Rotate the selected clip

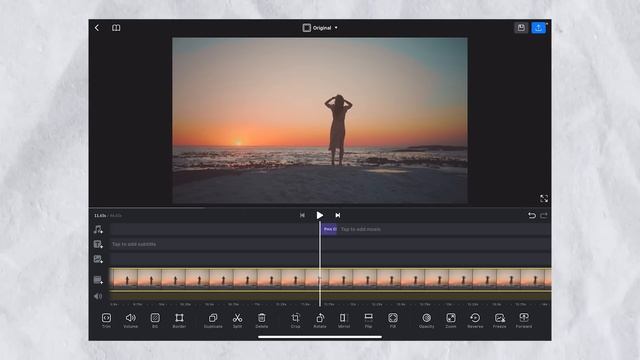[x=320, y=320]
